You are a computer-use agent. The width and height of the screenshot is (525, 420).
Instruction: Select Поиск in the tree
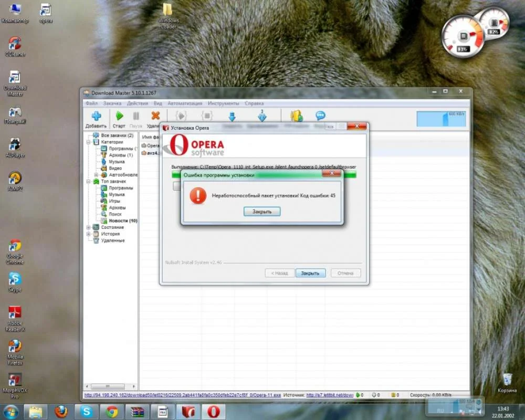(x=115, y=214)
